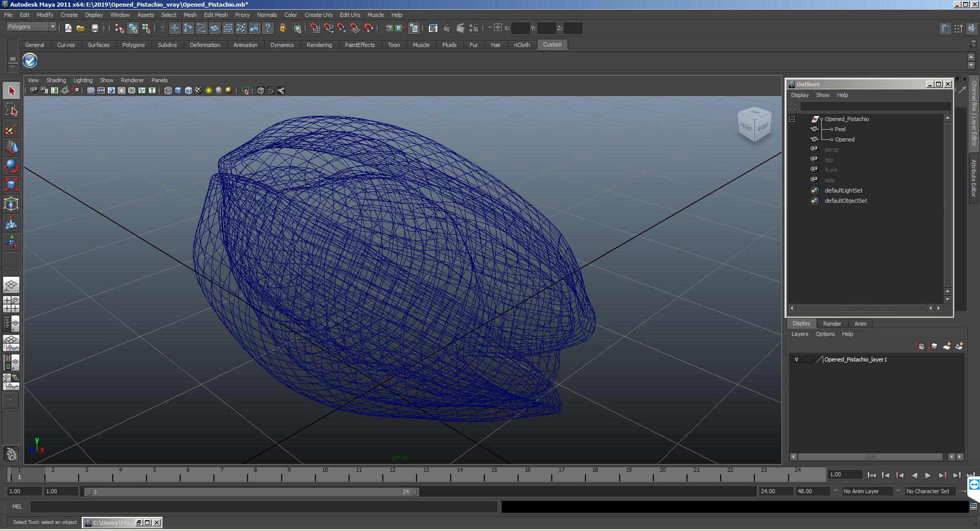Image resolution: width=980 pixels, height=531 pixels.
Task: Click the Custom shelf checkmark icon
Action: click(30, 61)
